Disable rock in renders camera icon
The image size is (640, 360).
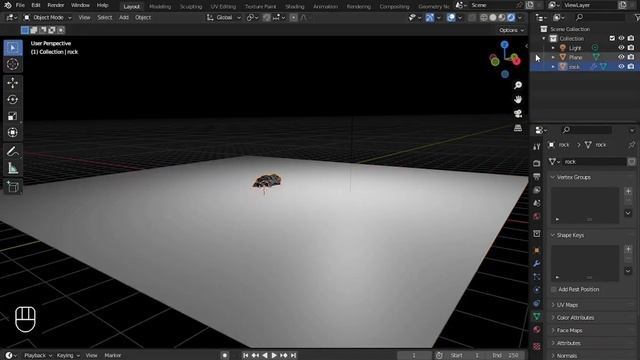pos(631,67)
